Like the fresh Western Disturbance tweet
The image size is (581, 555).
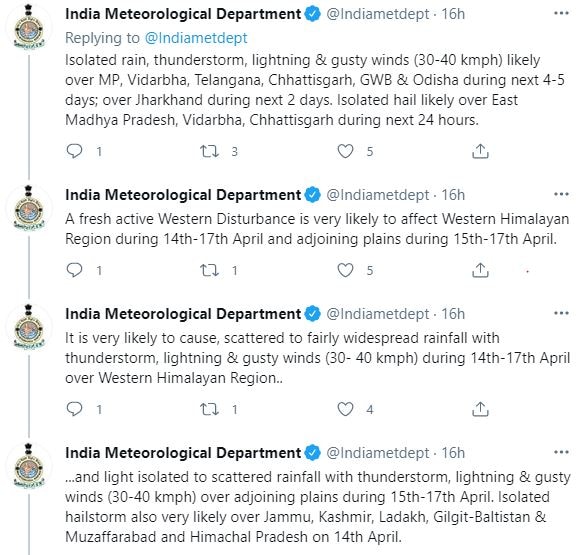pos(345,270)
